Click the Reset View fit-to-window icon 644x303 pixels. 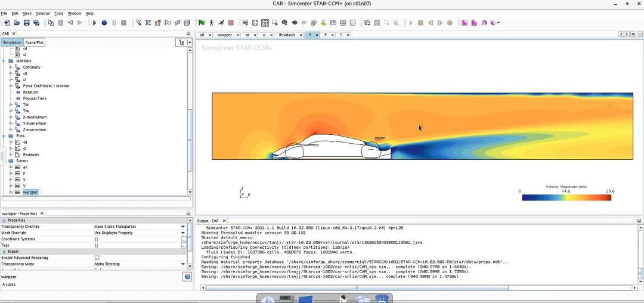pyautogui.click(x=255, y=23)
